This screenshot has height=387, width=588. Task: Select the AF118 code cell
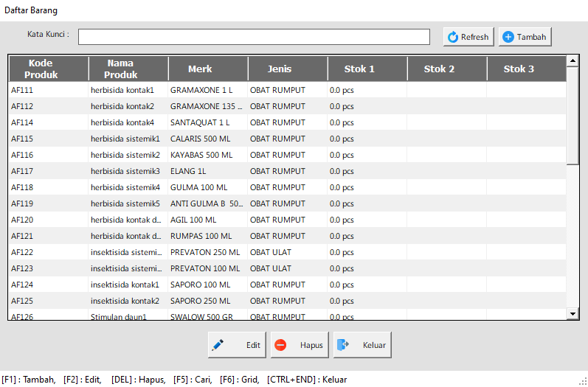tap(49, 187)
